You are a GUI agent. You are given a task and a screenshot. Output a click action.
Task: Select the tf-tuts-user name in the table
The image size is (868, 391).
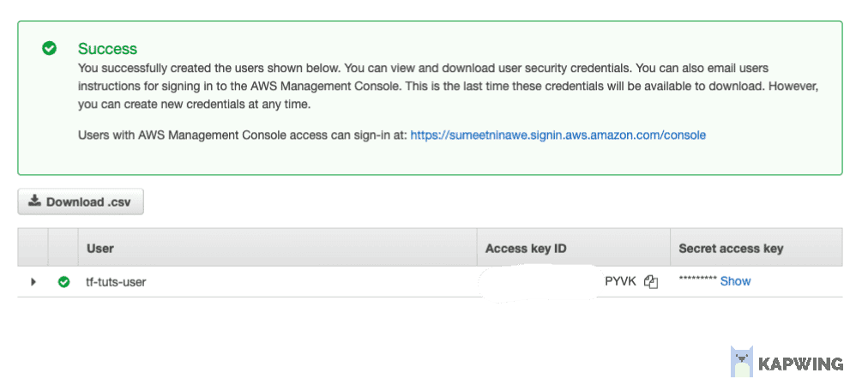tap(116, 281)
